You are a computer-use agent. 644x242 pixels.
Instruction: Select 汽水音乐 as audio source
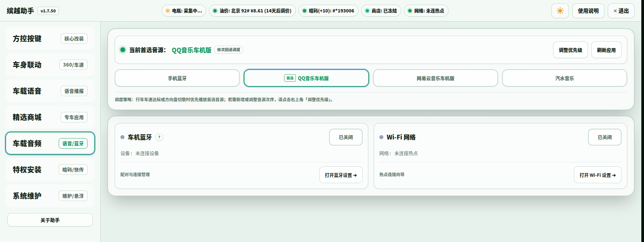[x=565, y=78]
